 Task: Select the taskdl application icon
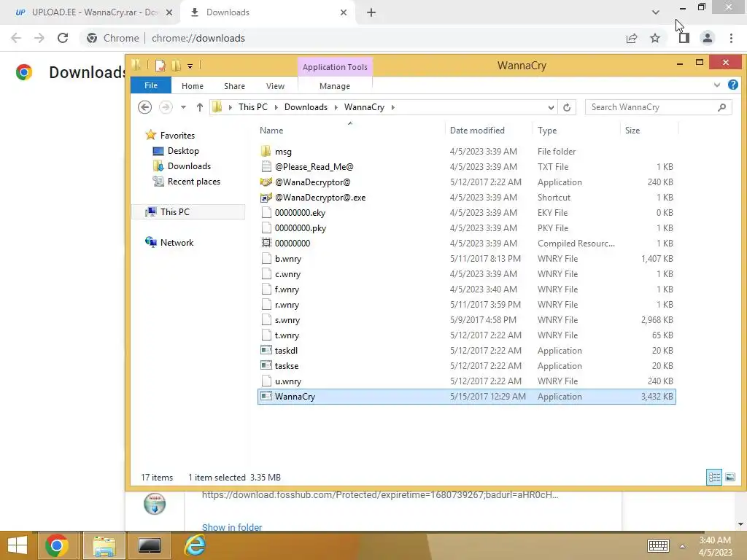point(266,350)
